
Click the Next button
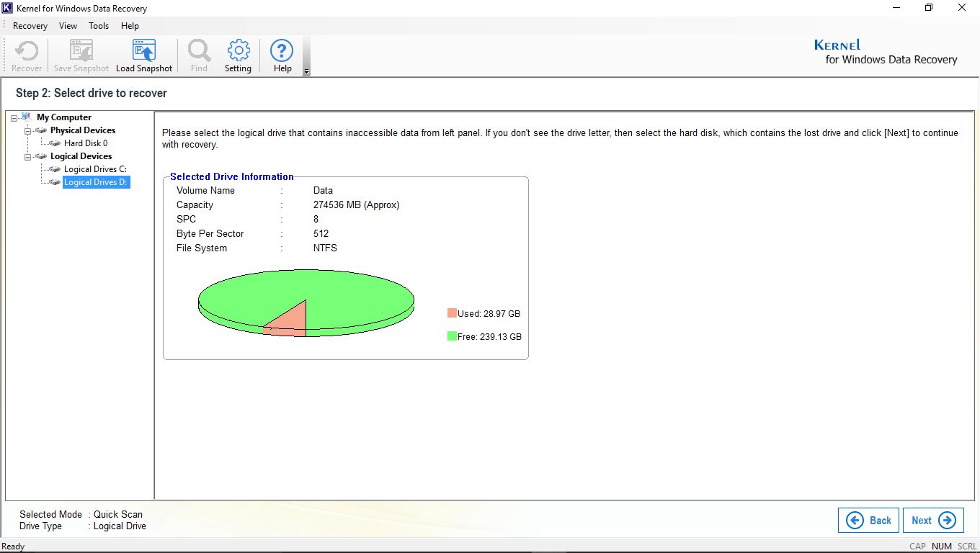pyautogui.click(x=932, y=521)
